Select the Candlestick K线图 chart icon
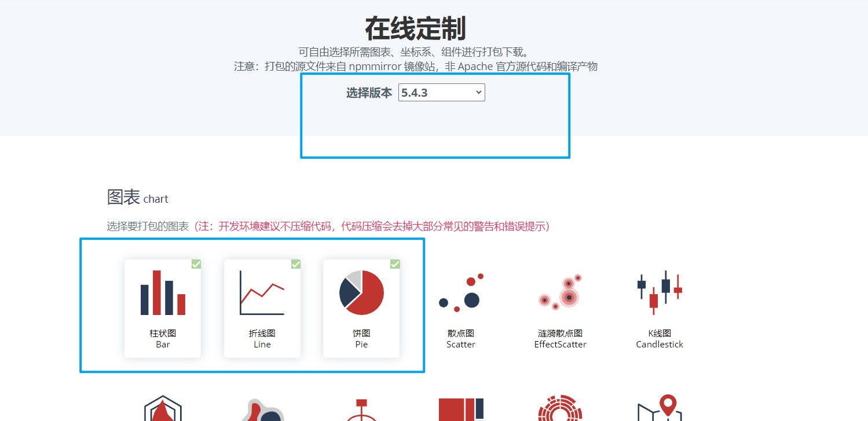The image size is (868, 421). [x=660, y=292]
